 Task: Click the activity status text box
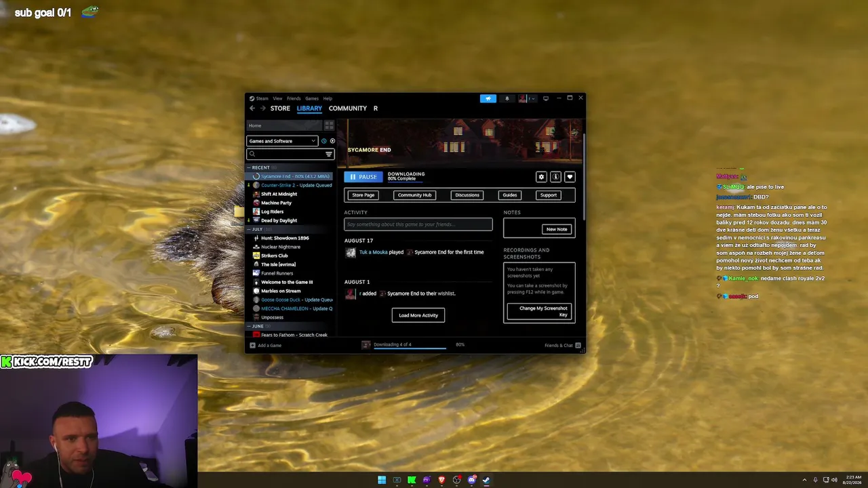click(418, 224)
